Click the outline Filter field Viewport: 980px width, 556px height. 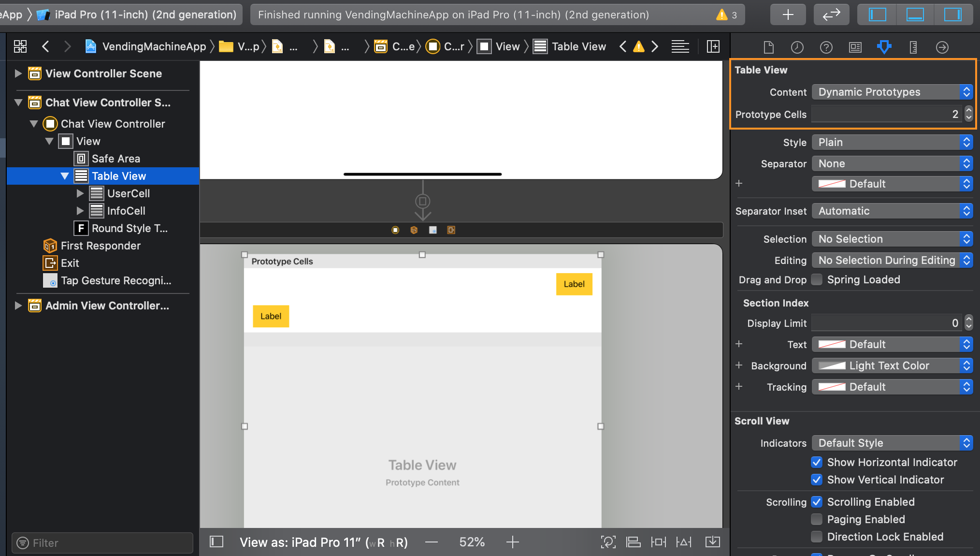pos(102,543)
